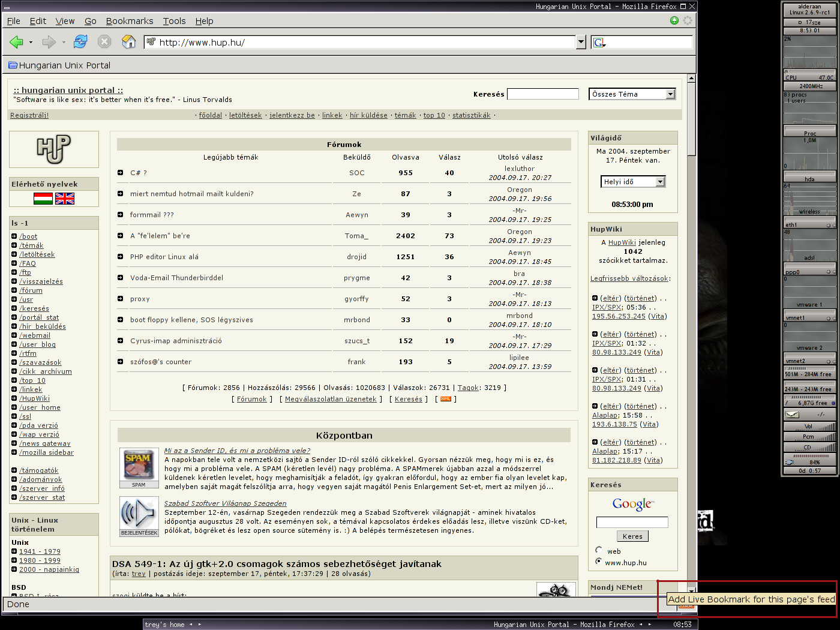Screen dimensions: 840x630
Task: Open the Go menu
Action: (x=90, y=21)
